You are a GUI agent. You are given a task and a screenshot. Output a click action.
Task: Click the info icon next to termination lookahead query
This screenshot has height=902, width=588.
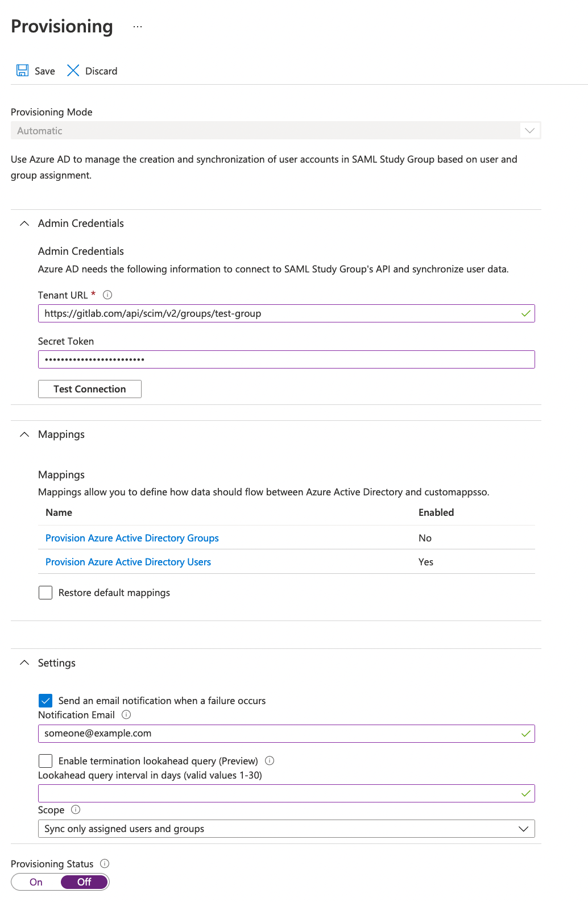[x=271, y=761]
